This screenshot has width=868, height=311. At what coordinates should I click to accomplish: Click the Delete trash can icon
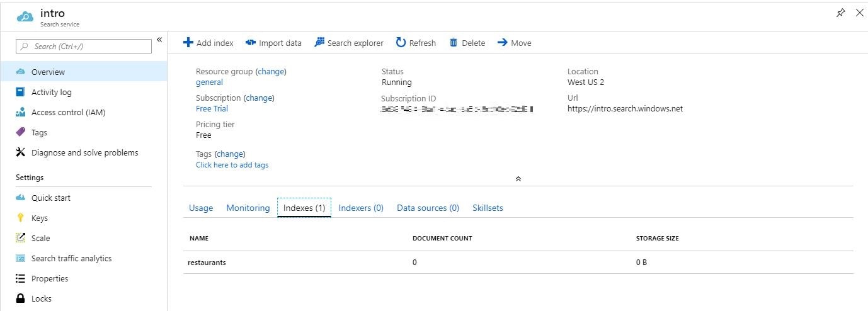454,42
